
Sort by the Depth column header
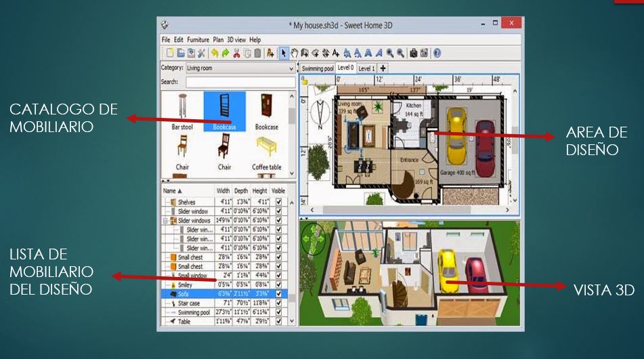point(241,191)
